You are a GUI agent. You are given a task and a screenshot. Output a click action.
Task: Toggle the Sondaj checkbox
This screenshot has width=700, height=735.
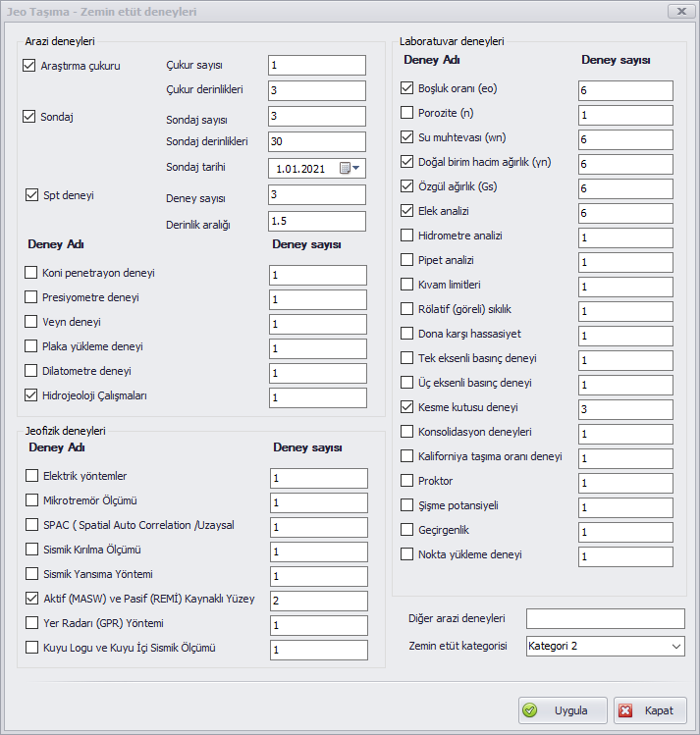pos(29,116)
